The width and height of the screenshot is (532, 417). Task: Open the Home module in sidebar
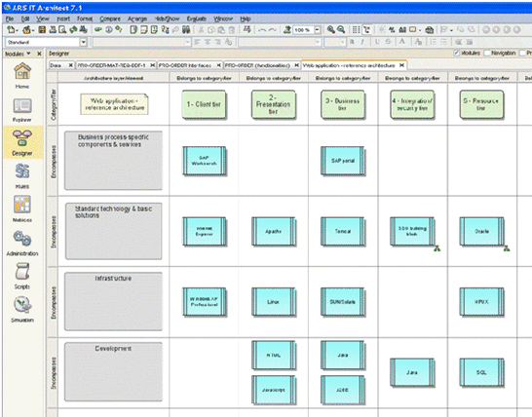click(x=22, y=75)
